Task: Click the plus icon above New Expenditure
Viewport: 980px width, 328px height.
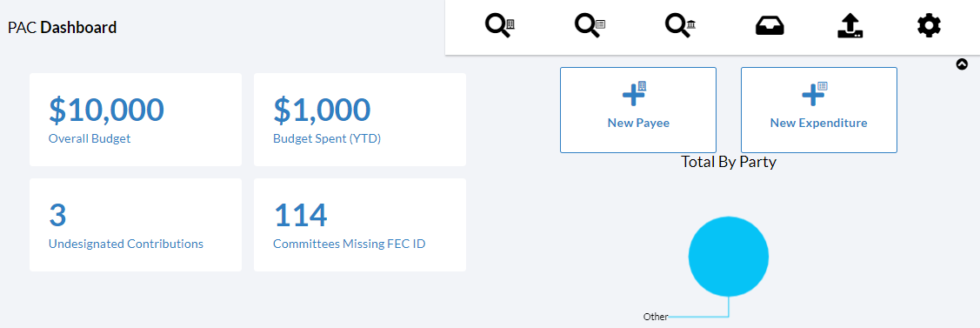Action: (x=815, y=94)
